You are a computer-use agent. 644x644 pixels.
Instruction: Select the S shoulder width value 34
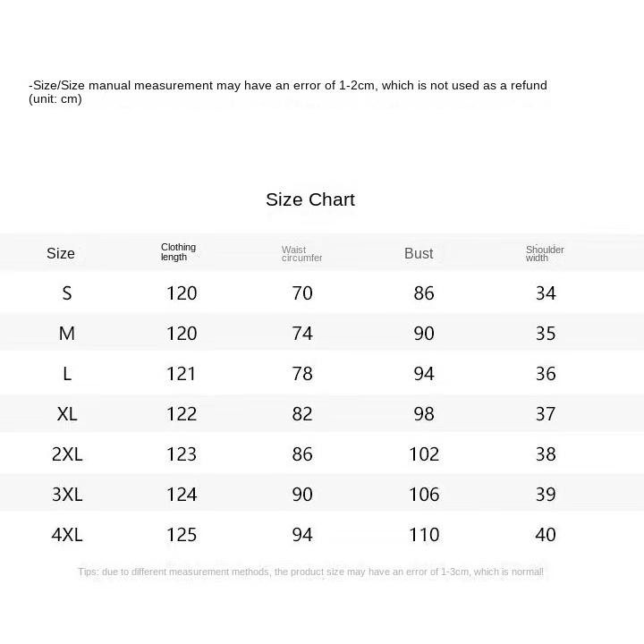[546, 292]
